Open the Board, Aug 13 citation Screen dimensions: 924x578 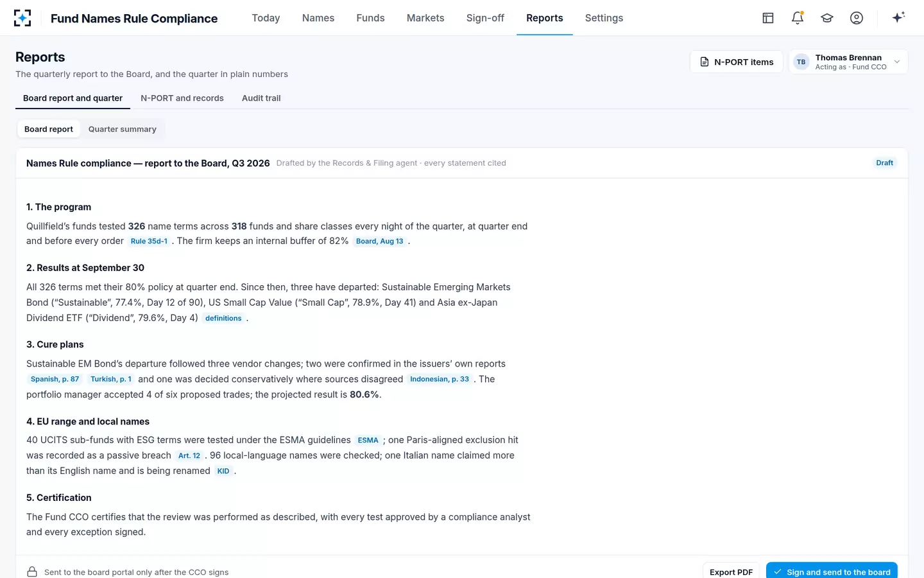click(380, 241)
